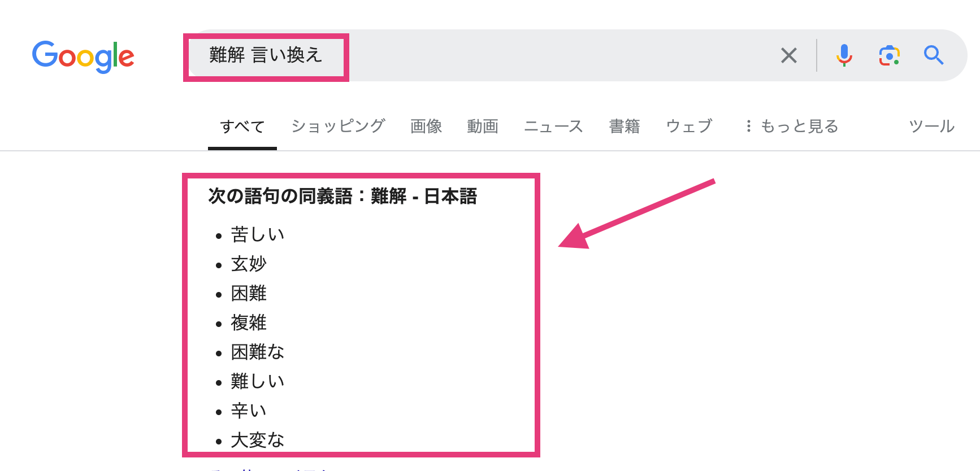Click the synonym 困難な

click(x=257, y=351)
